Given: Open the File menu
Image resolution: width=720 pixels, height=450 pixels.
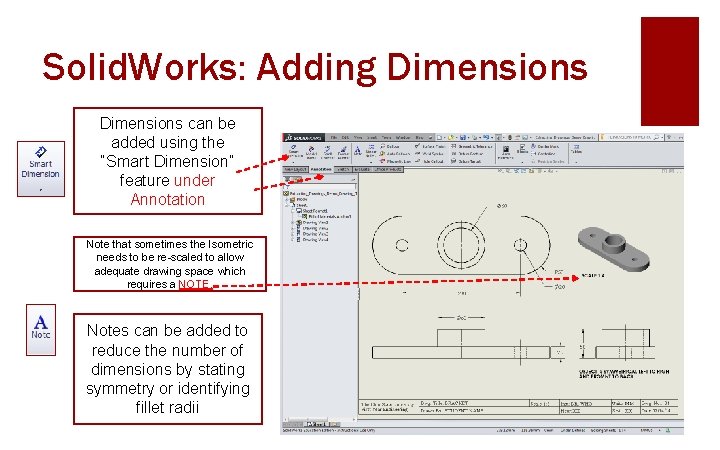Looking at the screenshot, I should (x=334, y=137).
